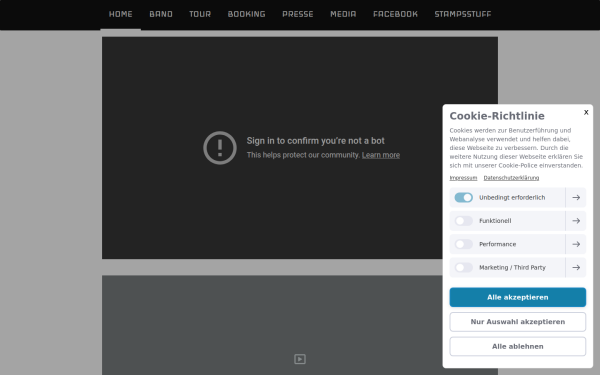
Task: Follow the Learn more link in video
Action: 381,155
